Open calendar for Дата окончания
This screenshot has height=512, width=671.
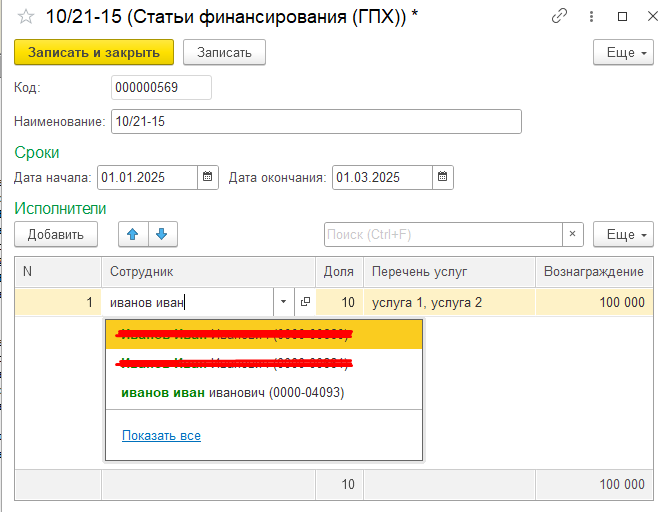(442, 177)
